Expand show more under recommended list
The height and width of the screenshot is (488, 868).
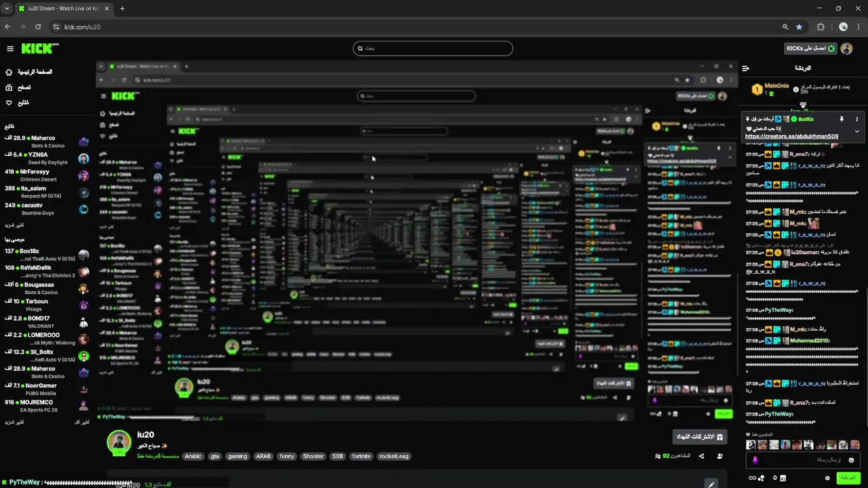click(14, 422)
